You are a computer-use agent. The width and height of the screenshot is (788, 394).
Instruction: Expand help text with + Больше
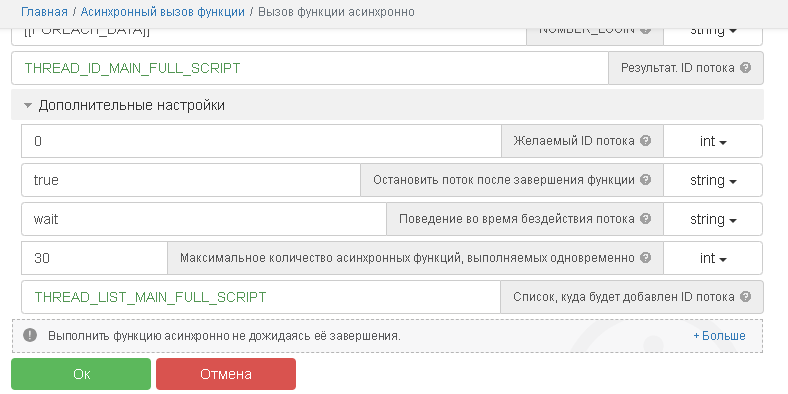pyautogui.click(x=719, y=336)
